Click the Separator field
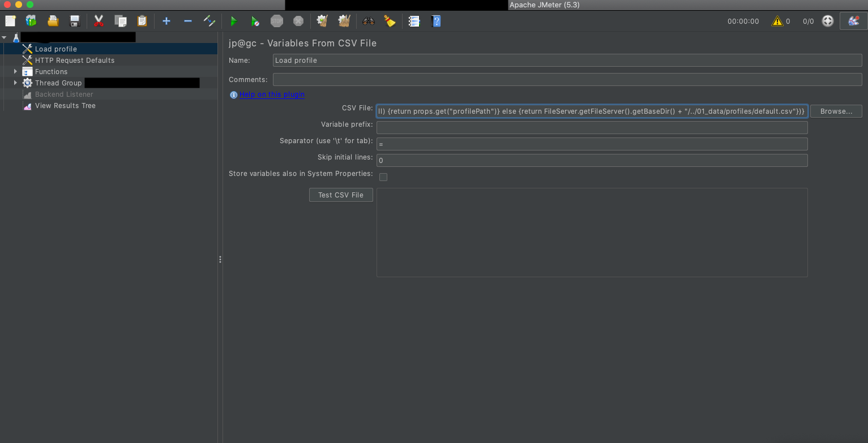Image resolution: width=868 pixels, height=443 pixels. (x=592, y=144)
